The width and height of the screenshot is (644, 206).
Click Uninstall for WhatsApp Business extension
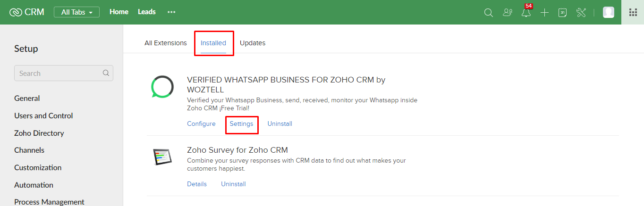[280, 124]
